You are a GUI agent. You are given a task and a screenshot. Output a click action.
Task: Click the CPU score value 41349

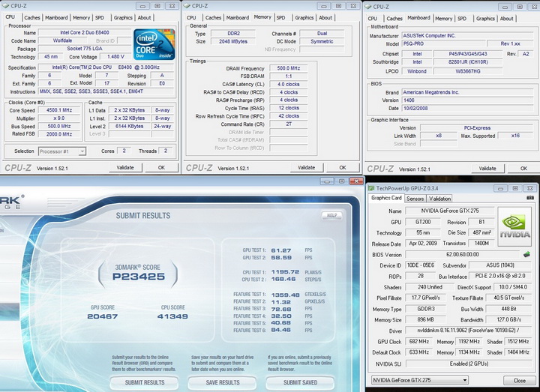172,316
